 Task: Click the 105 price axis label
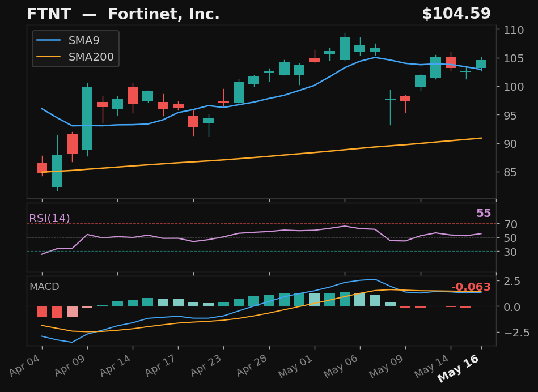(x=514, y=59)
